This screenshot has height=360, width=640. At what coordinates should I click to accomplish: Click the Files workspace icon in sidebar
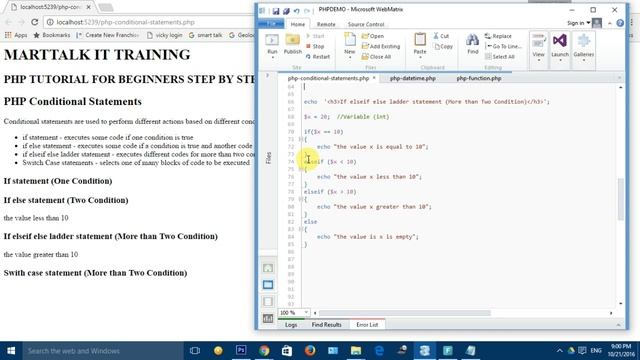pyautogui.click(x=268, y=284)
